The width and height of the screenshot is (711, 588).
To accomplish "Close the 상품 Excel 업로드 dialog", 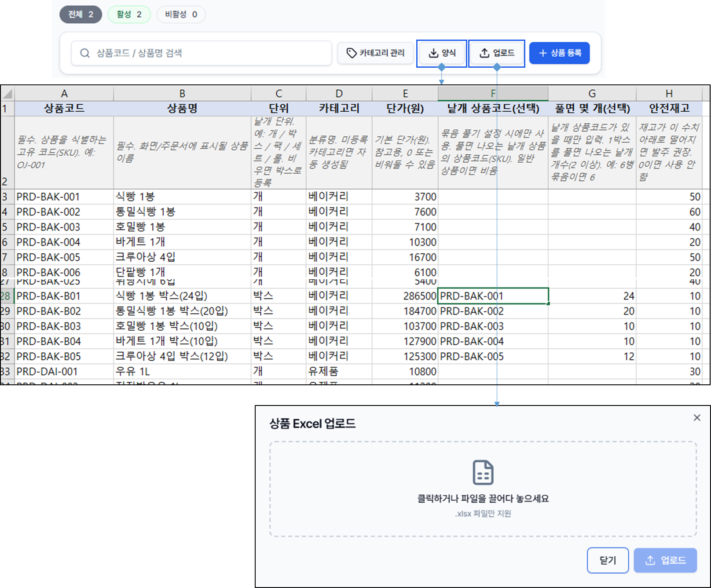I will (x=697, y=417).
